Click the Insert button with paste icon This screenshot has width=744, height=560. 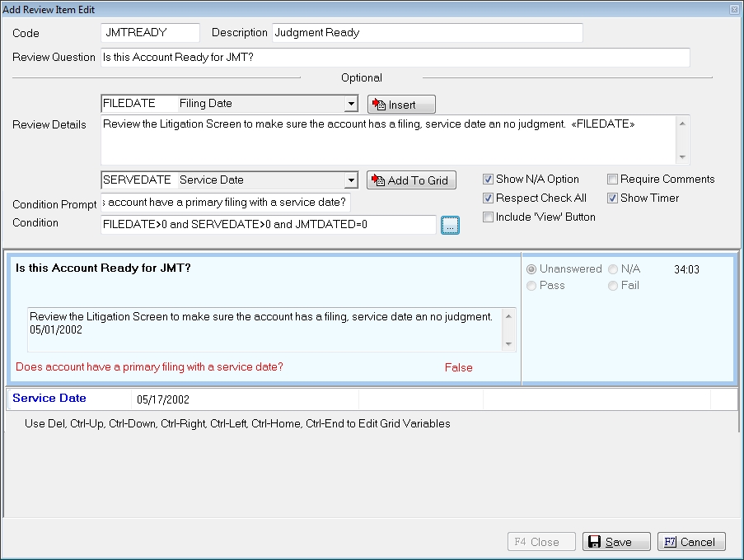pyautogui.click(x=401, y=105)
